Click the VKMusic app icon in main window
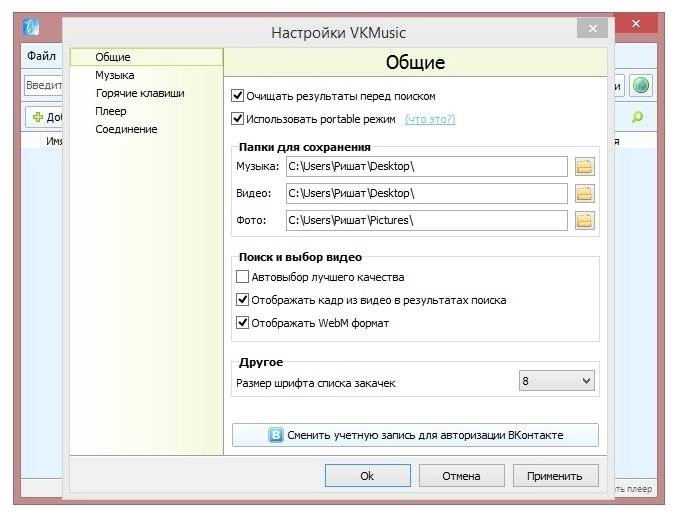682x524 pixels. pos(31,27)
